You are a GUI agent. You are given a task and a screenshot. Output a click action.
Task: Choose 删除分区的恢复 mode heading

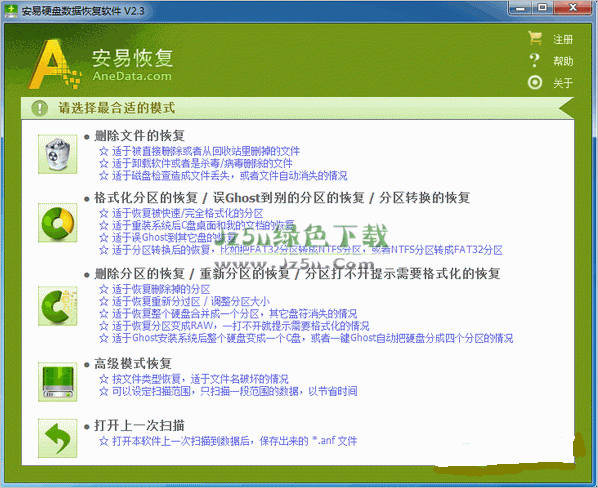coord(139,274)
